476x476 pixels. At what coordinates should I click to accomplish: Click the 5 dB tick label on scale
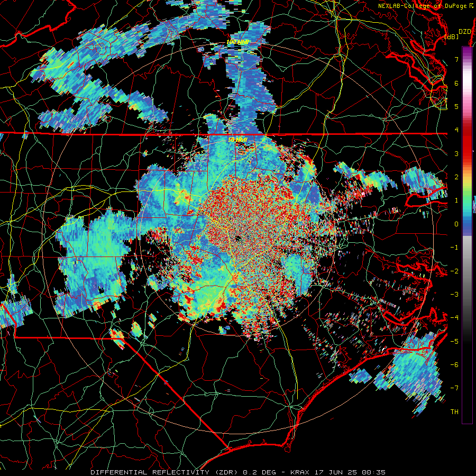pos(456,106)
